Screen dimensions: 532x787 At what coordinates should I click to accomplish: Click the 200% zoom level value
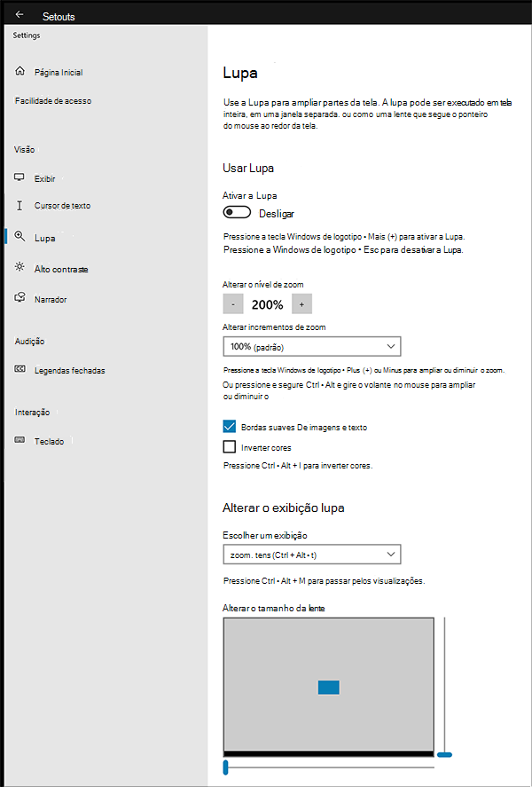267,304
